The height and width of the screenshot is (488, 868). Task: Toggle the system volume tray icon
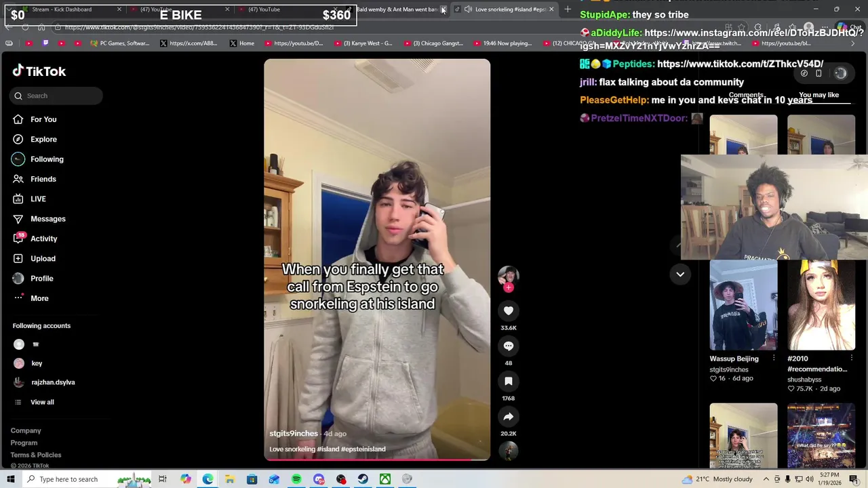pos(810,479)
